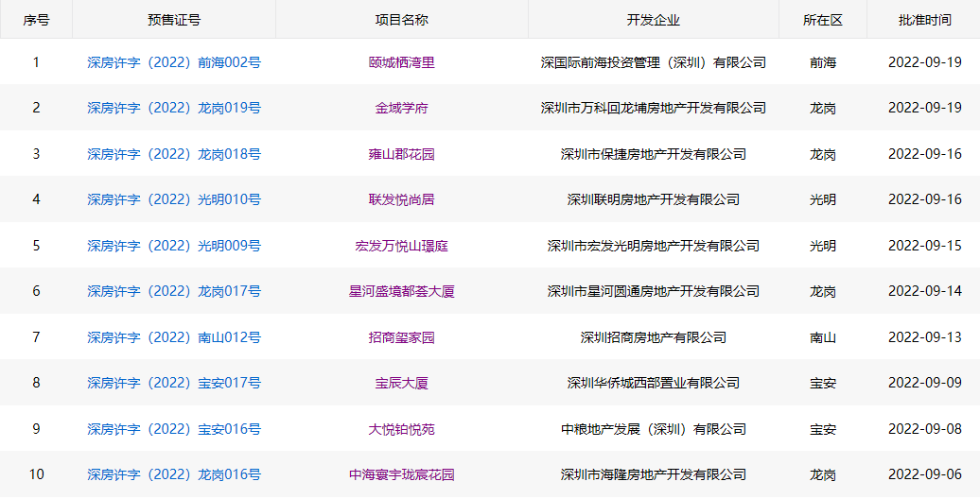Click the 开发企业 column header
Screen dimensions: 980x499
pyautogui.click(x=653, y=20)
